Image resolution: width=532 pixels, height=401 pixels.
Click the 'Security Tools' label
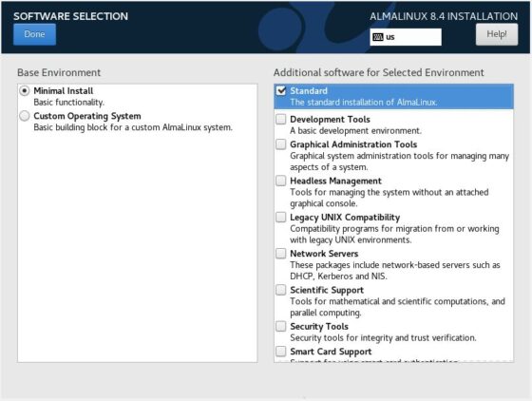point(319,326)
